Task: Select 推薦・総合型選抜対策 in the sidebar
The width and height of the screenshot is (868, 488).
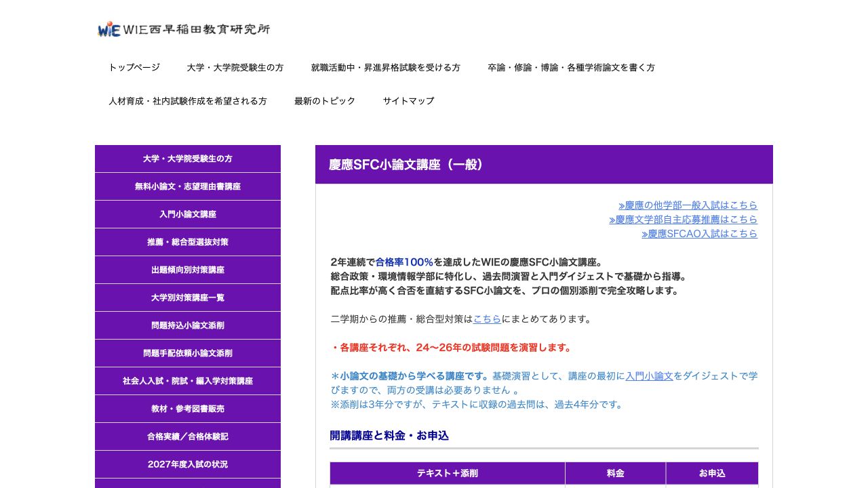Action: tap(188, 242)
